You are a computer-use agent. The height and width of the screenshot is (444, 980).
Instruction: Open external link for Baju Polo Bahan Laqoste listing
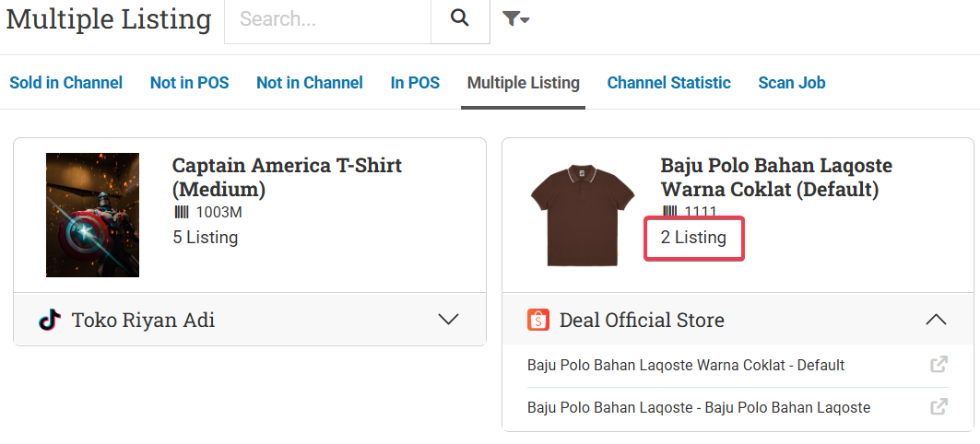[x=939, y=407]
